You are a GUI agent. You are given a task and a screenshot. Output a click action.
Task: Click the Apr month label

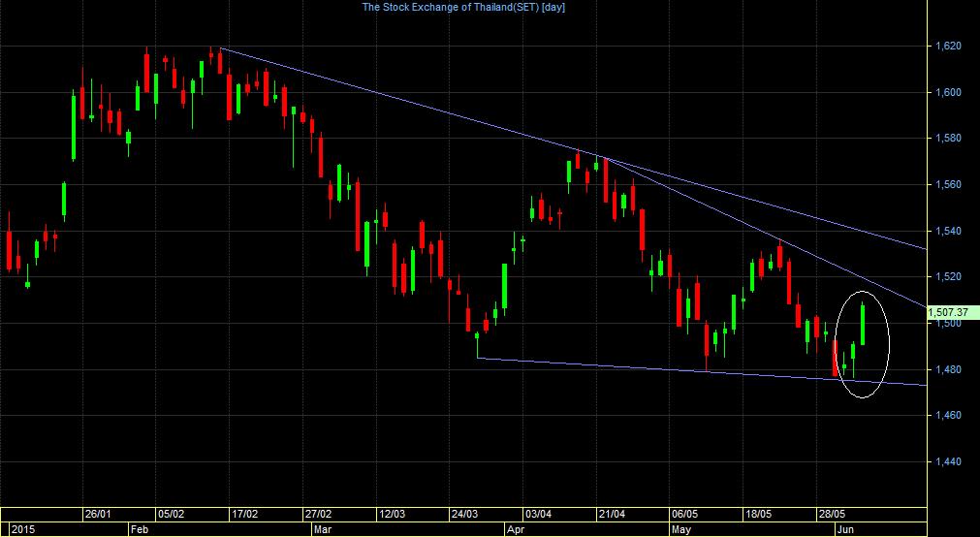(x=516, y=529)
